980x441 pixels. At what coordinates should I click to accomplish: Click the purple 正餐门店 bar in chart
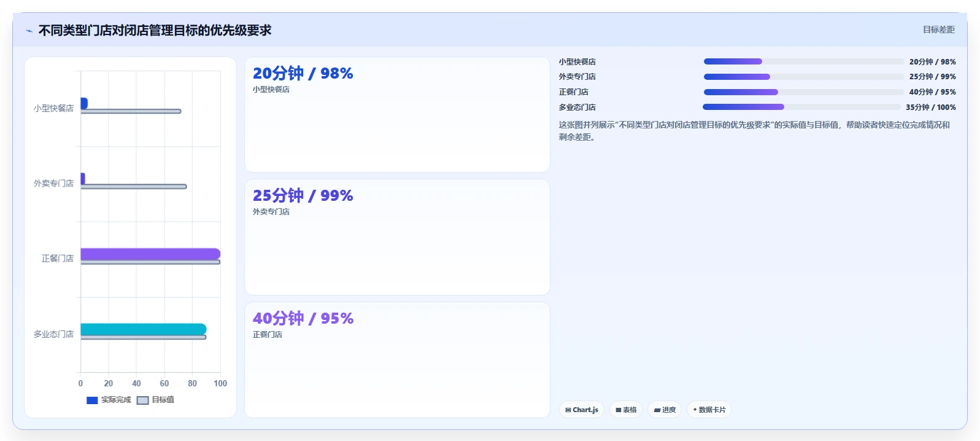point(150,254)
